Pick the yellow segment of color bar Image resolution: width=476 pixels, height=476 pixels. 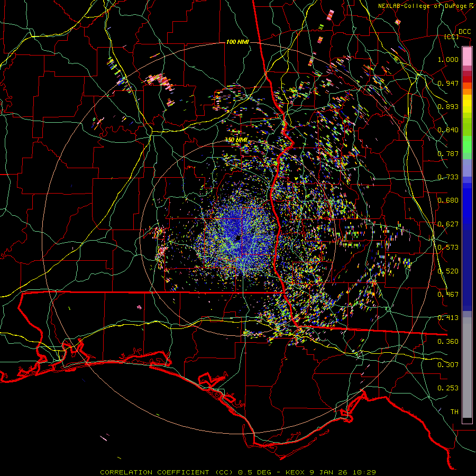click(x=467, y=104)
